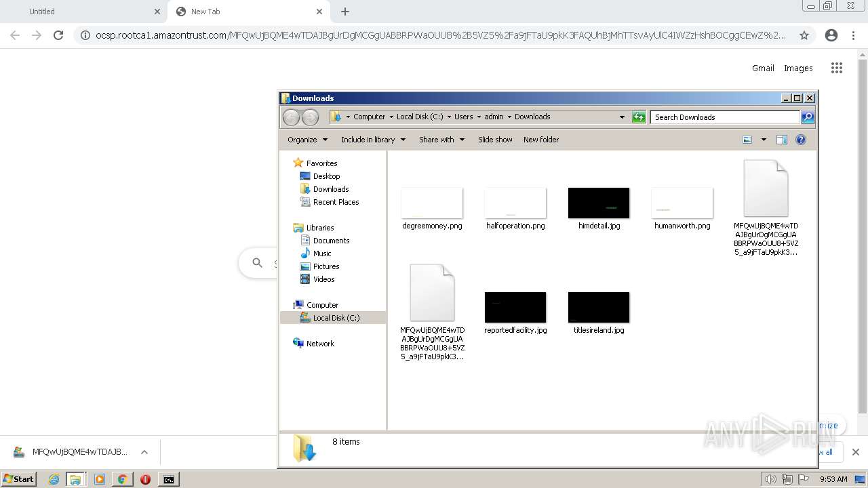Image resolution: width=868 pixels, height=488 pixels.
Task: Bookmark this page with the star icon
Action: [804, 35]
